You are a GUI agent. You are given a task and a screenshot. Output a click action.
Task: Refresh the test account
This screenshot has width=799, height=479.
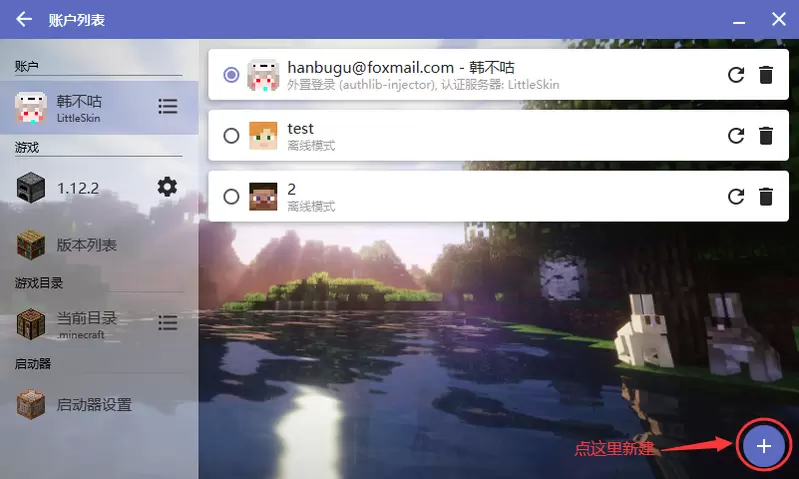pos(736,136)
